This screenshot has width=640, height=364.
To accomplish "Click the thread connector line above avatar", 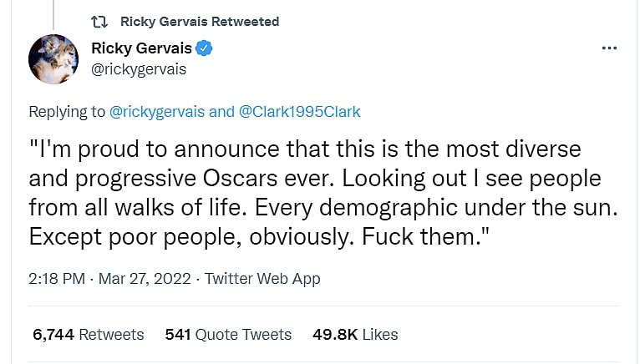I will pyautogui.click(x=54, y=14).
